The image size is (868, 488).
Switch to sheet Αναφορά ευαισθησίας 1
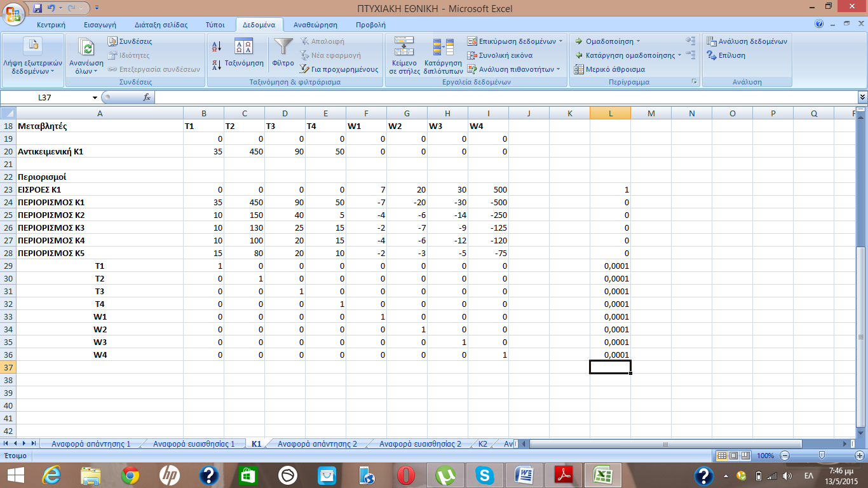194,444
